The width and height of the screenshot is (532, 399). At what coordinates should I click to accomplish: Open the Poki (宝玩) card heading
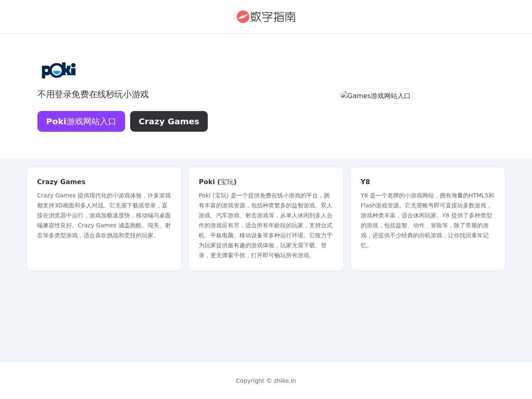(217, 182)
